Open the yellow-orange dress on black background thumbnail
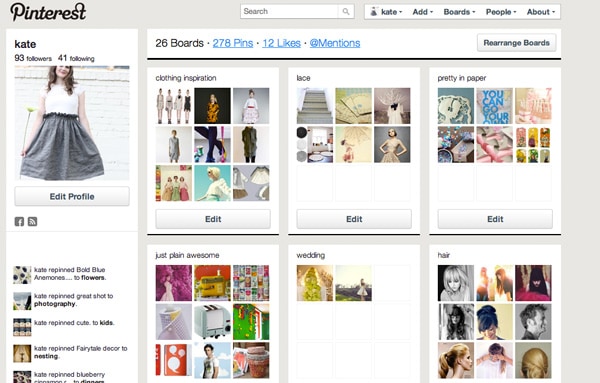 (212, 106)
